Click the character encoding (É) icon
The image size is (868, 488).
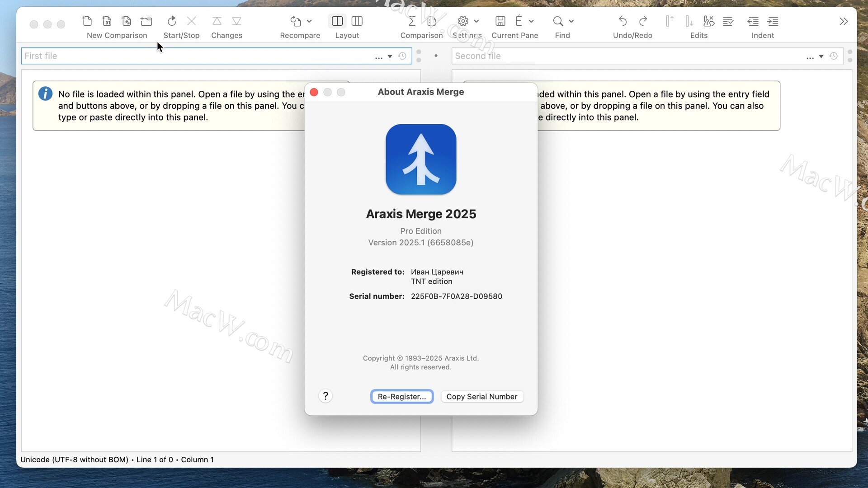pos(519,20)
